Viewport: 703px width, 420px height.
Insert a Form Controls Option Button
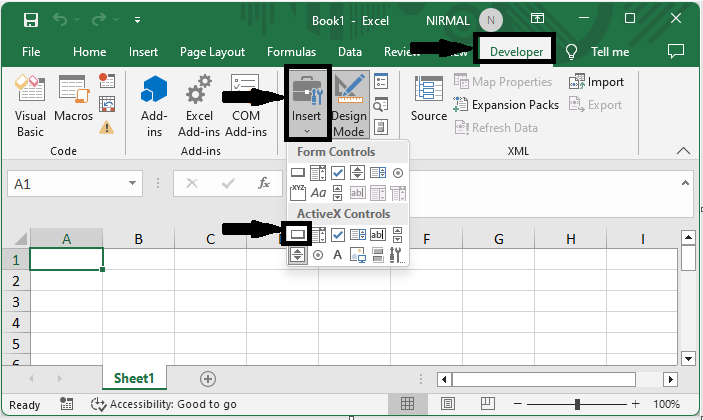[398, 173]
